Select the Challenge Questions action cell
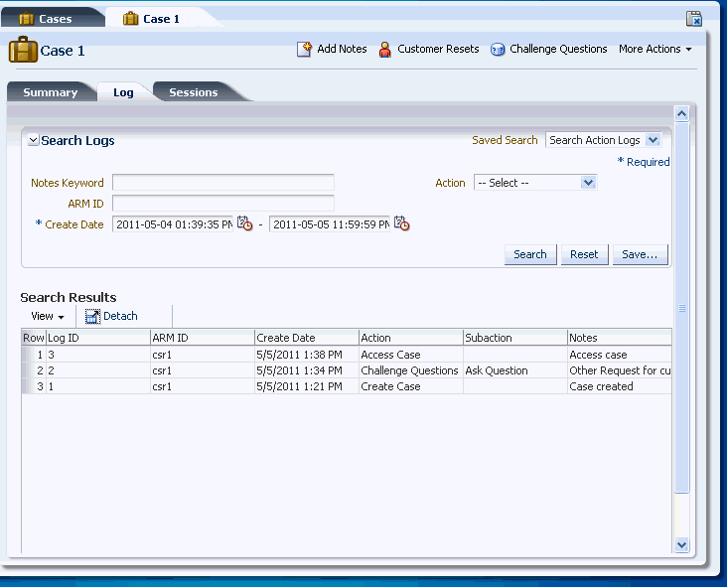This screenshot has width=727, height=588. tap(411, 370)
